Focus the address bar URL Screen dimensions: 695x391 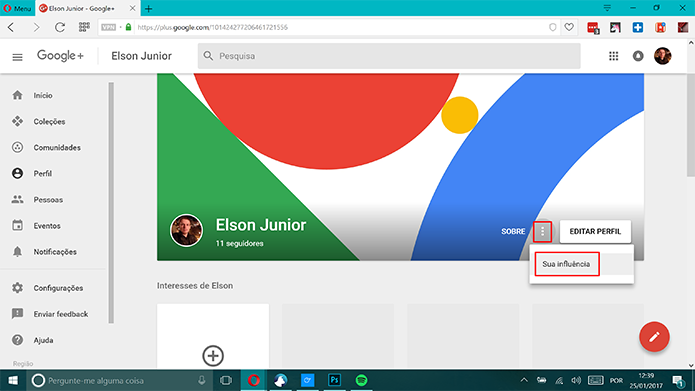tap(212, 27)
